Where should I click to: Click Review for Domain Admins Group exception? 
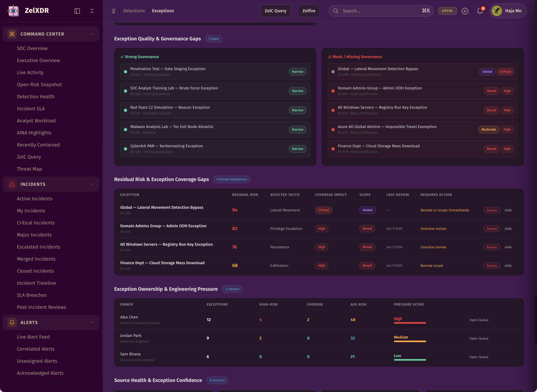click(492, 229)
